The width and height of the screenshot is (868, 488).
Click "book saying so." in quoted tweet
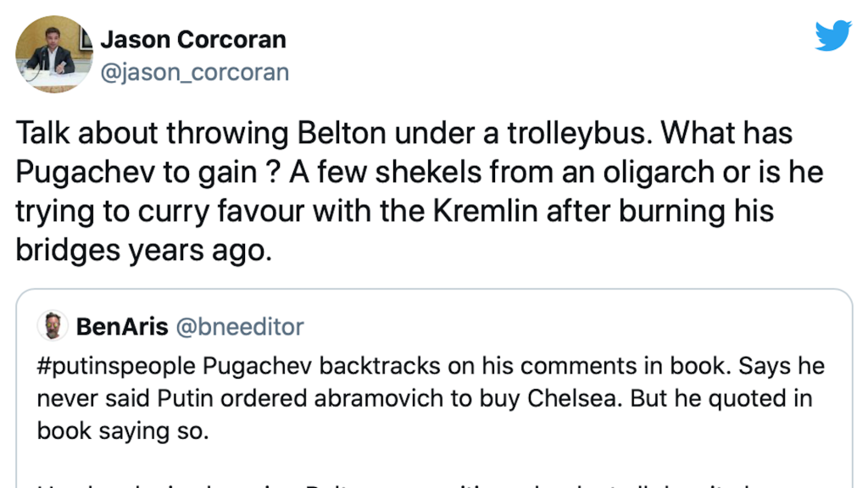(x=122, y=430)
